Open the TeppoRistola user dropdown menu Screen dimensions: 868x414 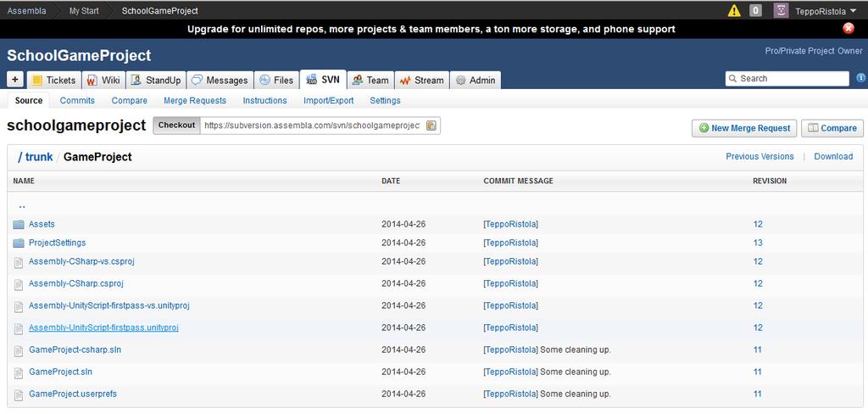click(x=826, y=11)
